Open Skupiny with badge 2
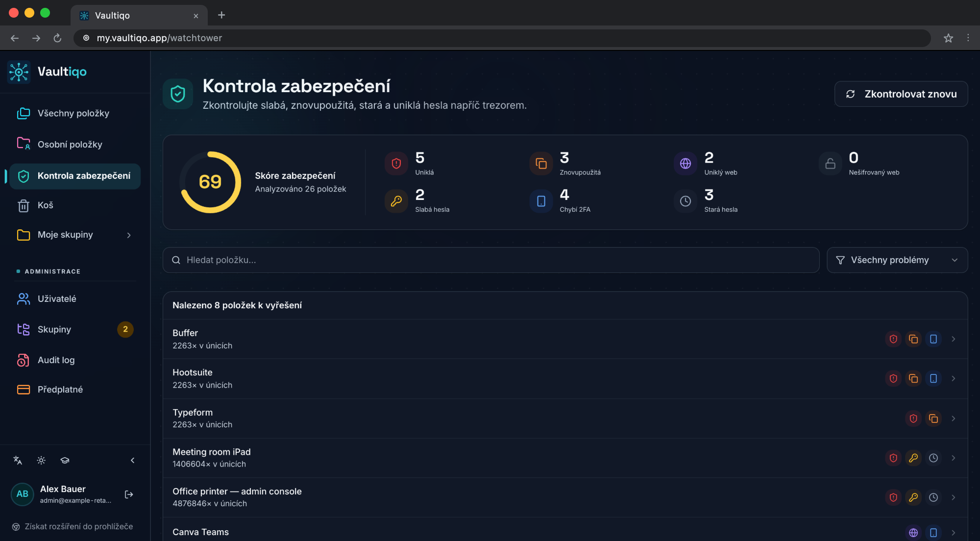 point(75,329)
